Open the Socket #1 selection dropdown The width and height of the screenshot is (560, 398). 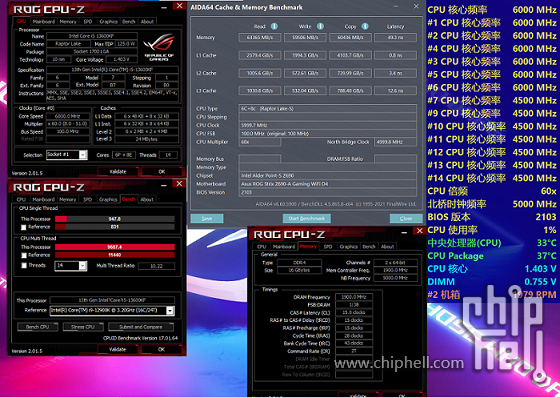(83, 155)
